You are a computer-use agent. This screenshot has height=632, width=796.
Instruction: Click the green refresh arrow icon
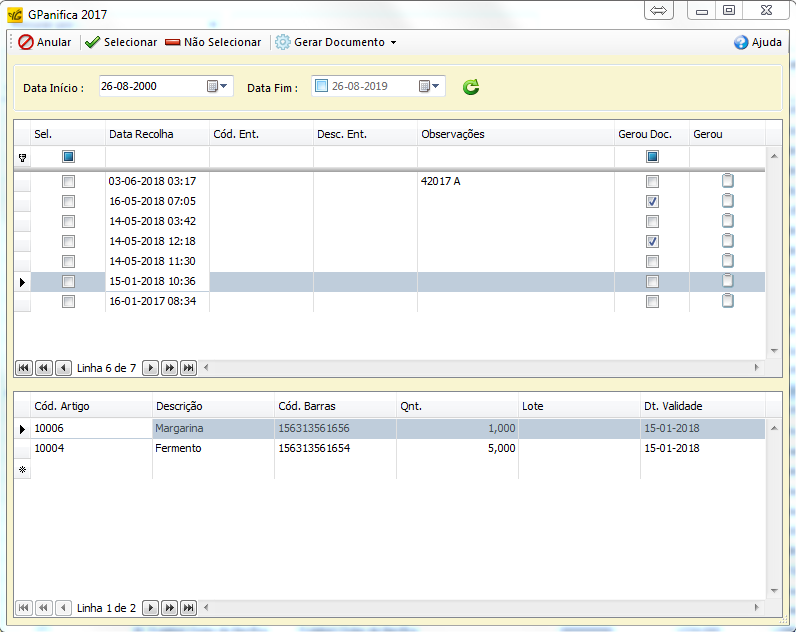coord(471,87)
